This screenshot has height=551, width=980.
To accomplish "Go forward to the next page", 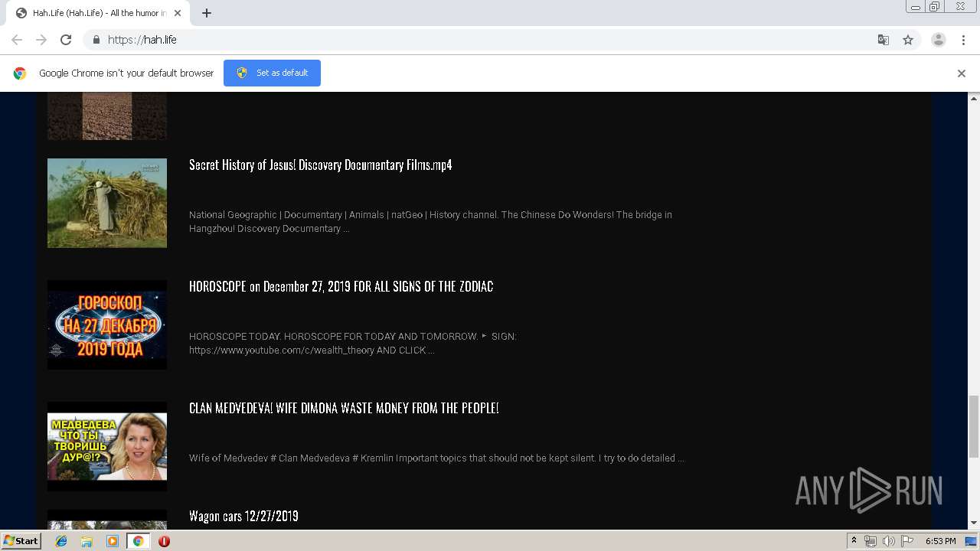I will [41, 40].
